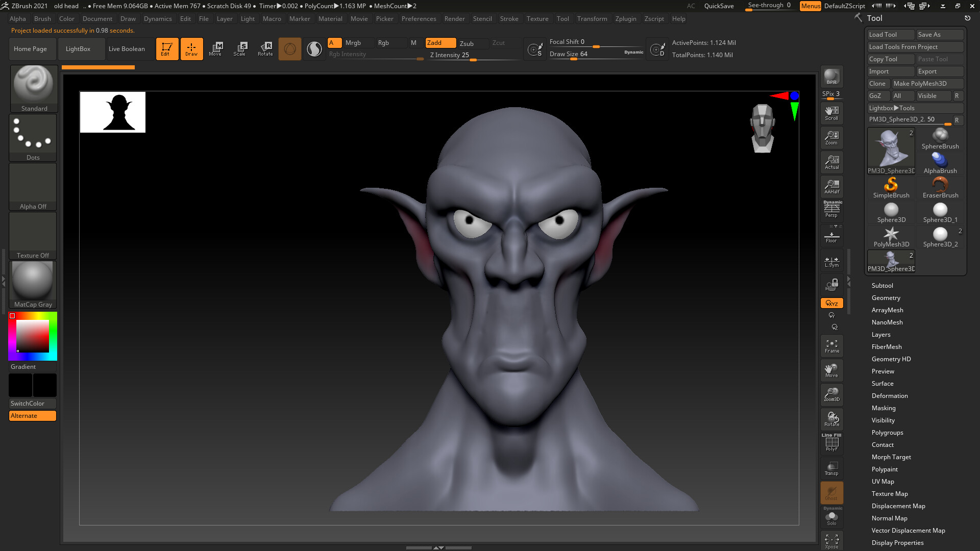
Task: Activate the Scale tool on the top shelf
Action: tap(240, 48)
